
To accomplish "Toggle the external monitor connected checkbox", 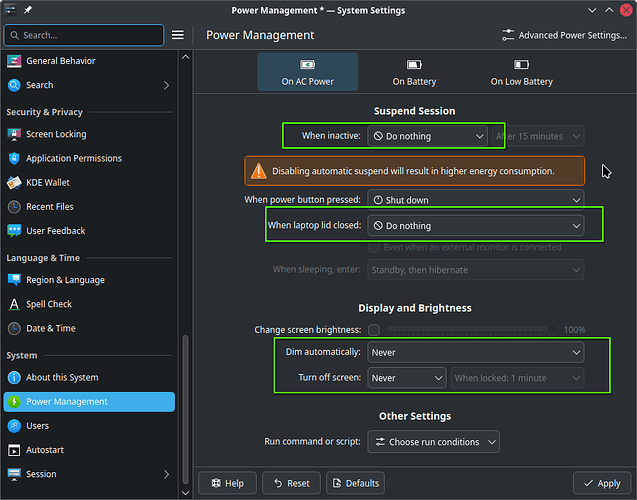I will (x=374, y=247).
